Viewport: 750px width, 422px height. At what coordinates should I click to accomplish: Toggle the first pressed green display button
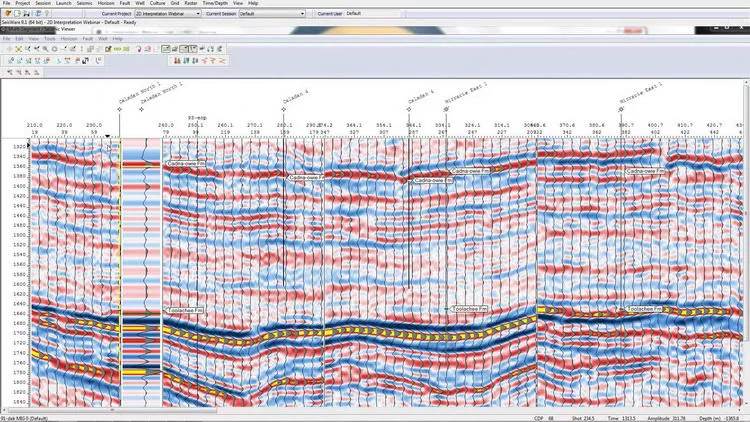[165, 49]
